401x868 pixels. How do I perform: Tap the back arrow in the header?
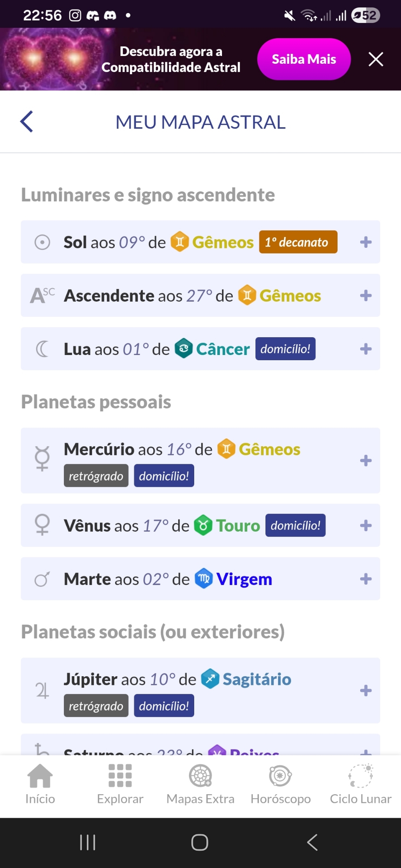pos(27,122)
